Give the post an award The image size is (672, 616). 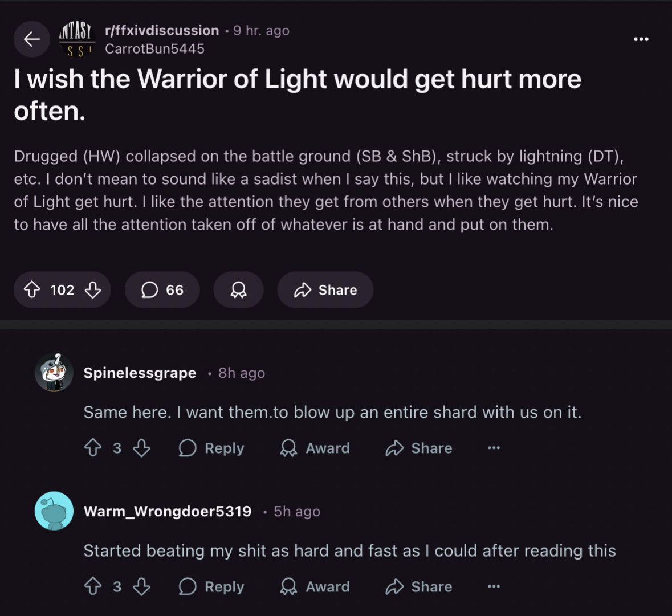[238, 290]
